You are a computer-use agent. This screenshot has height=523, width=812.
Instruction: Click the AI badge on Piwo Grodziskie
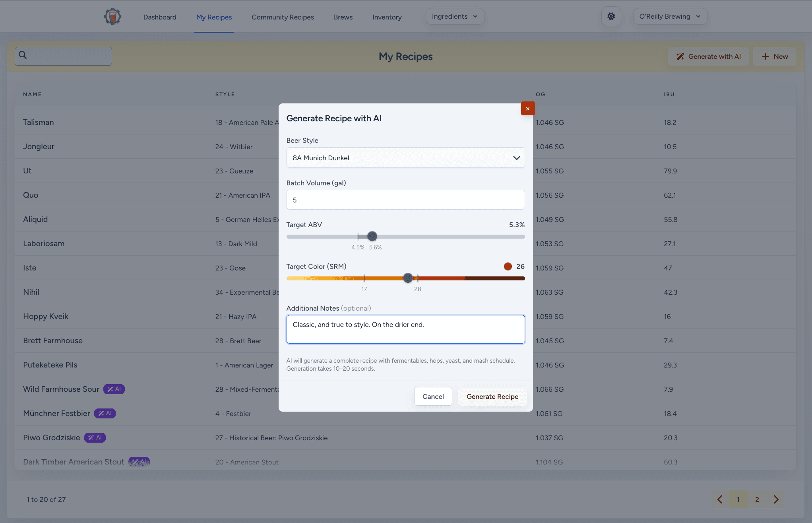pyautogui.click(x=95, y=437)
